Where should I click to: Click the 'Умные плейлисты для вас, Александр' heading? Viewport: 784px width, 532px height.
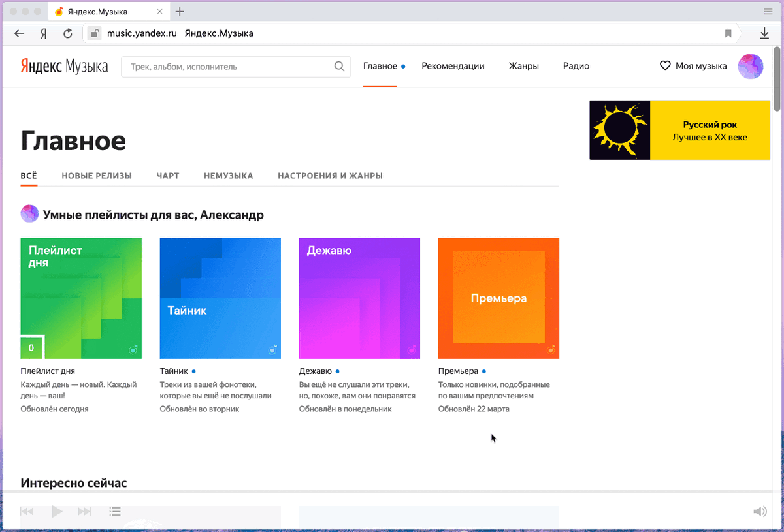154,215
